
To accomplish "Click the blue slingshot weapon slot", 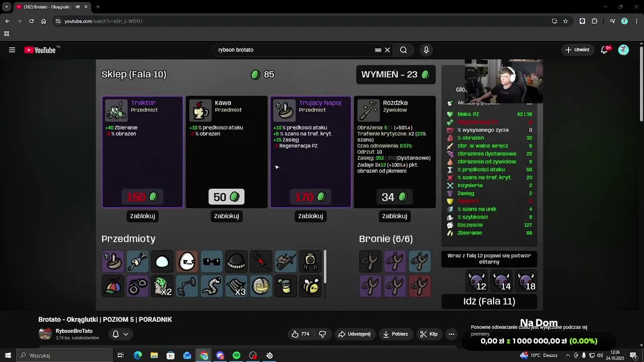I will [x=420, y=261].
